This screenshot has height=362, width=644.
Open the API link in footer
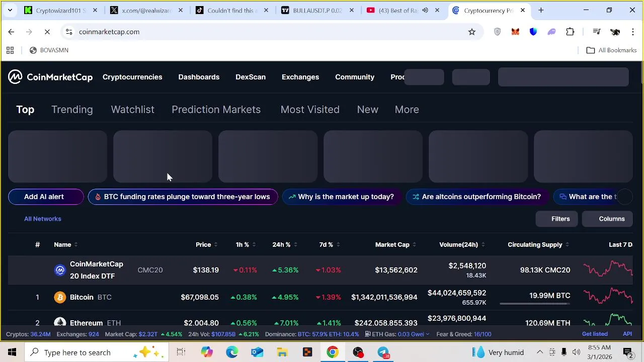click(x=627, y=334)
